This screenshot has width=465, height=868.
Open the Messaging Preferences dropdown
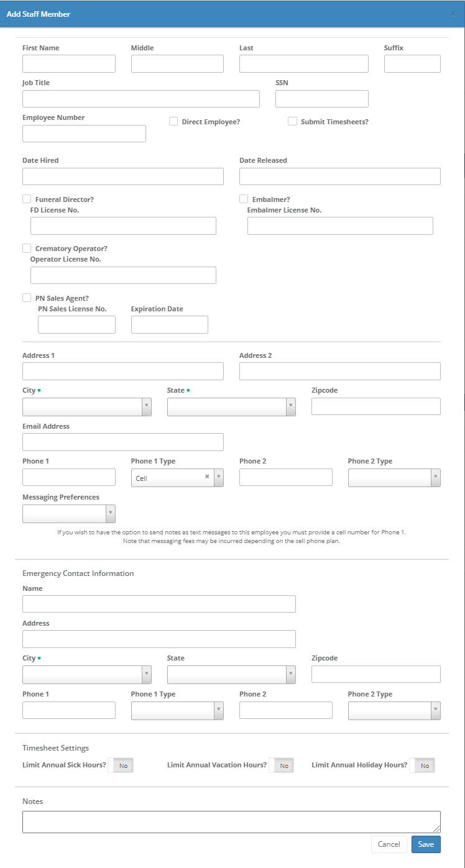point(68,514)
